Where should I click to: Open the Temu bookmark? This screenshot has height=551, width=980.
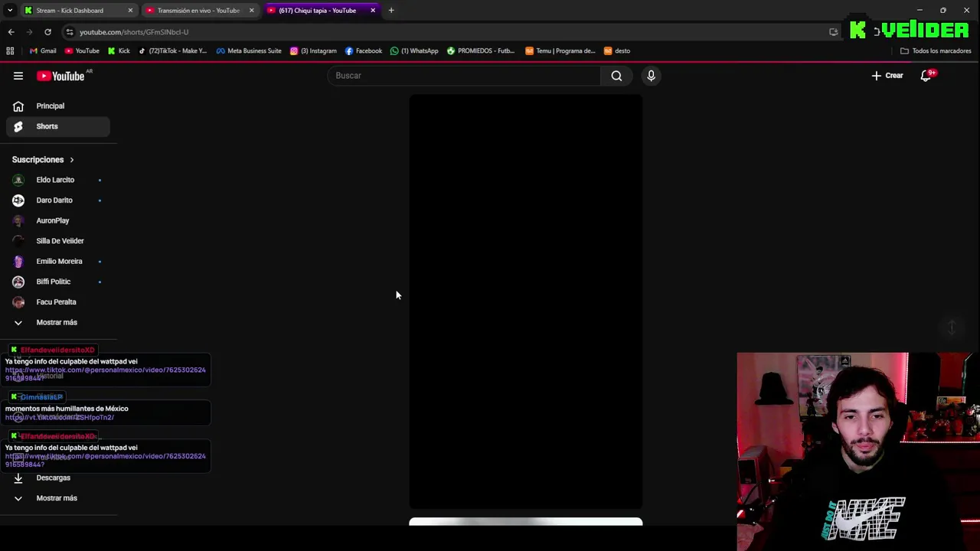click(x=560, y=51)
